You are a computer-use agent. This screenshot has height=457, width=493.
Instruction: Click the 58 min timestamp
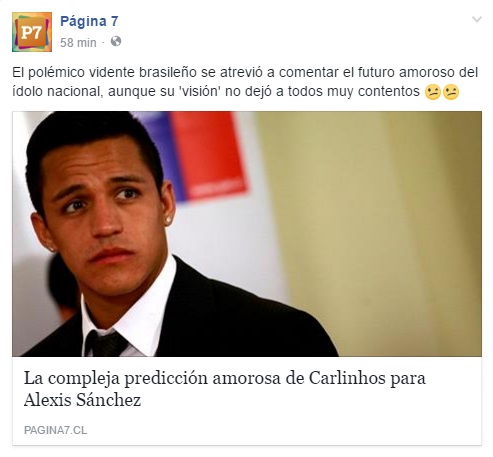click(78, 43)
